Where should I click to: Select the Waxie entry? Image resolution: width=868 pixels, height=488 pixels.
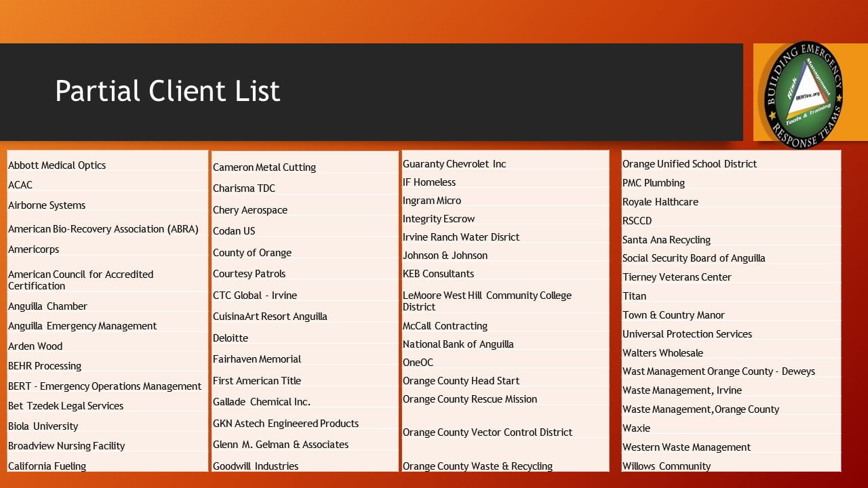pos(636,428)
